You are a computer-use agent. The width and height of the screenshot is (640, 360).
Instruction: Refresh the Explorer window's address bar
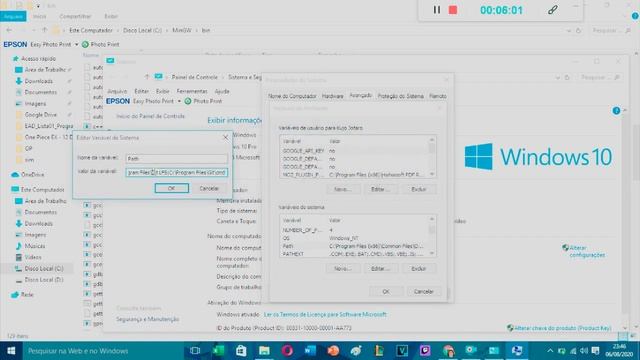[578, 31]
